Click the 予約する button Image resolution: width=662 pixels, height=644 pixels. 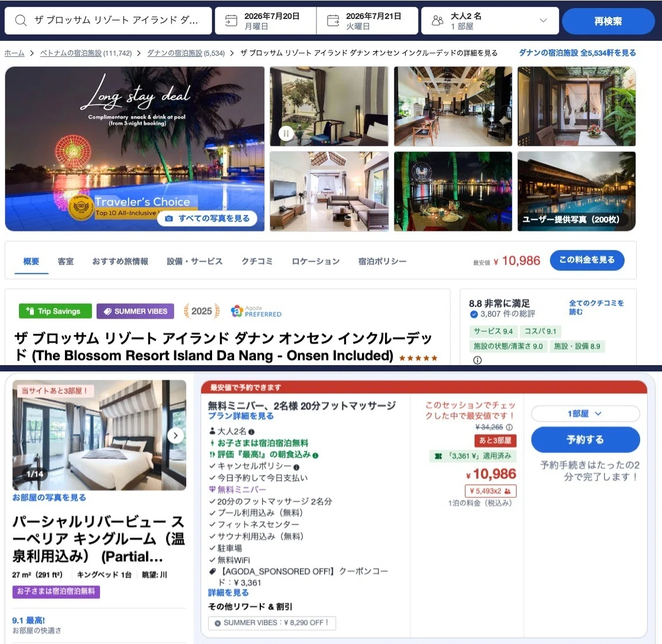click(585, 440)
